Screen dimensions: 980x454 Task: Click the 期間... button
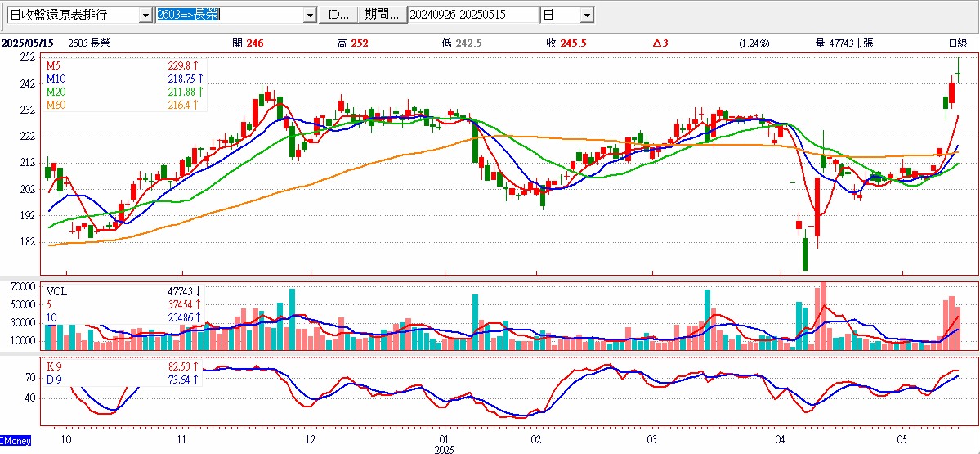click(x=381, y=15)
